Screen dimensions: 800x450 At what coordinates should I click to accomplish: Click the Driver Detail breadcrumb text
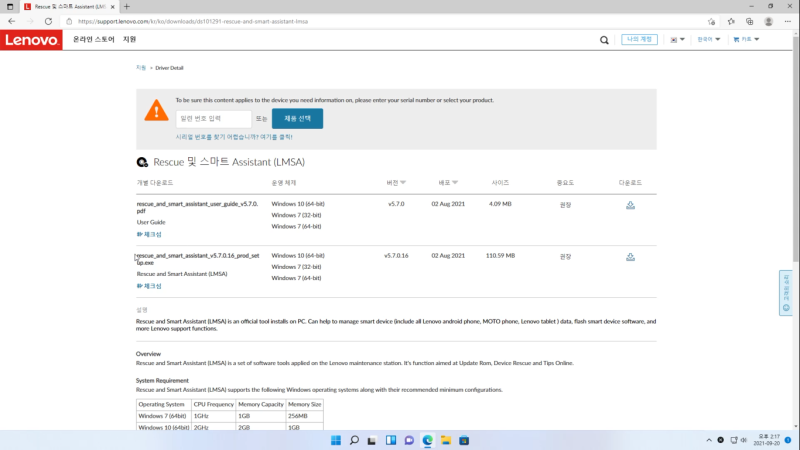(x=169, y=68)
